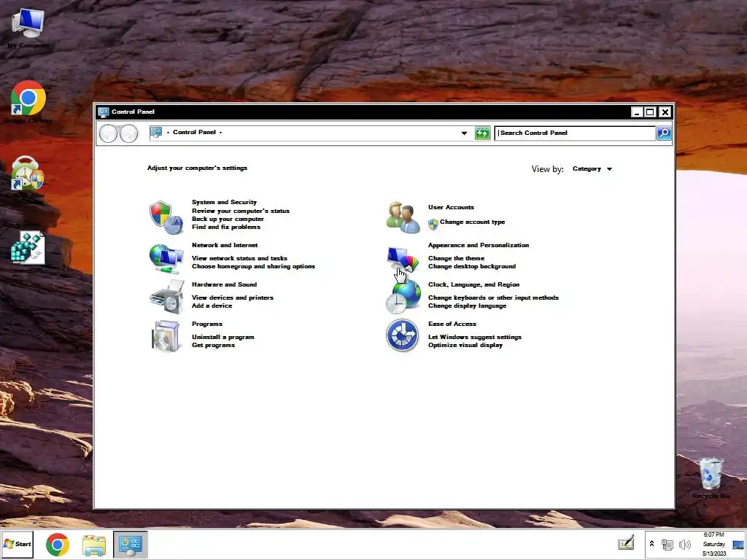Open the System and Security shield icon

point(166,217)
